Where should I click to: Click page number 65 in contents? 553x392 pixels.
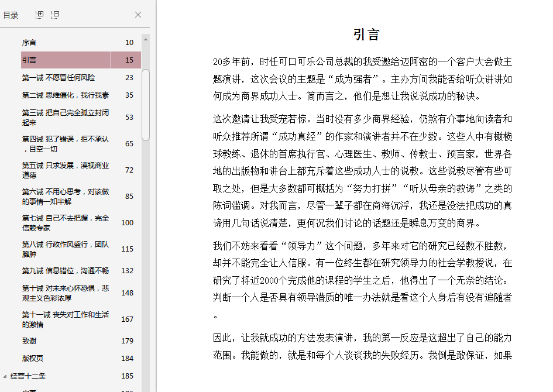pyautogui.click(x=129, y=144)
